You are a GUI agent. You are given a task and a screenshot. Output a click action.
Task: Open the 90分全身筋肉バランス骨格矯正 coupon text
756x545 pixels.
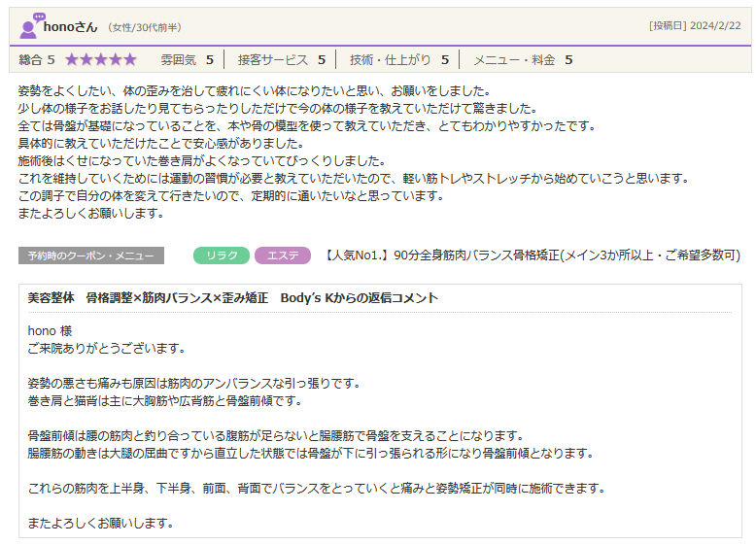coord(531,255)
